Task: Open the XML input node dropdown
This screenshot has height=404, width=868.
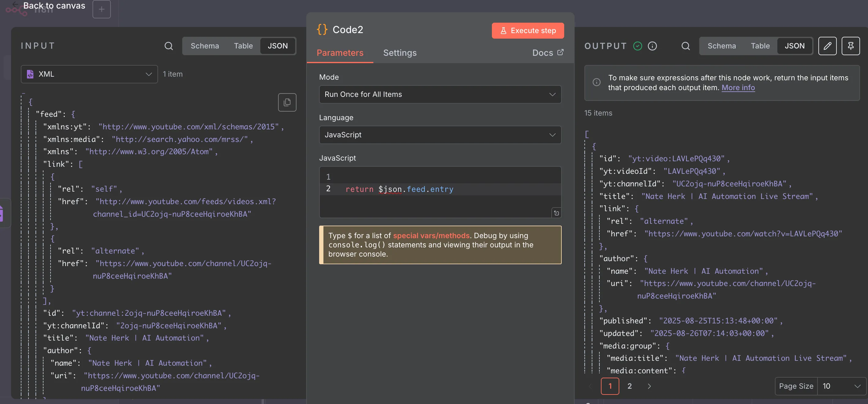Action: click(x=89, y=74)
